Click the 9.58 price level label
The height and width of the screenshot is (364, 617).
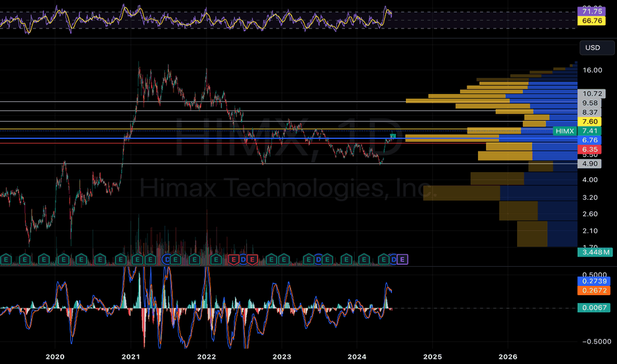[x=589, y=103]
